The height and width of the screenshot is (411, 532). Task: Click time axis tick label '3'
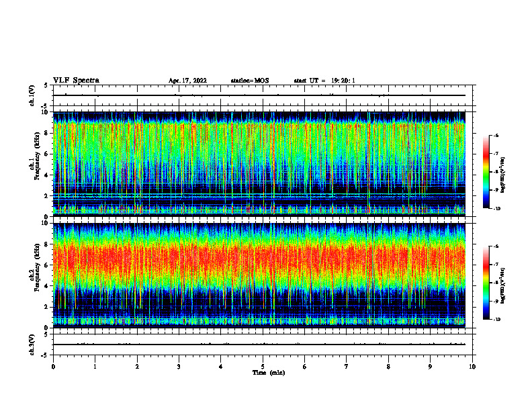[179, 367]
